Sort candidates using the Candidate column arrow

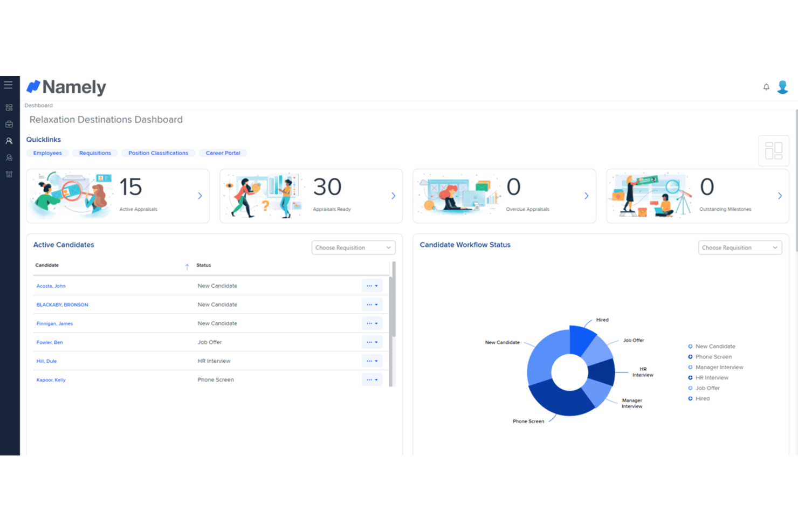click(187, 266)
